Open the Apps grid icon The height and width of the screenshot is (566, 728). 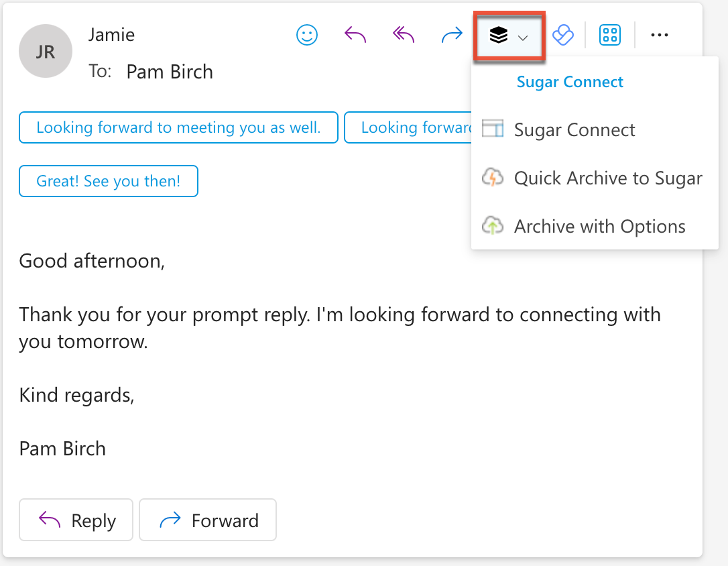pos(610,36)
